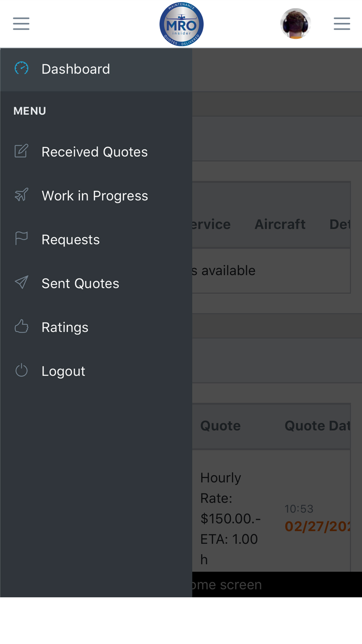Click the Sent Quotes paper plane icon
Screen dimensions: 362x644
pos(21,282)
